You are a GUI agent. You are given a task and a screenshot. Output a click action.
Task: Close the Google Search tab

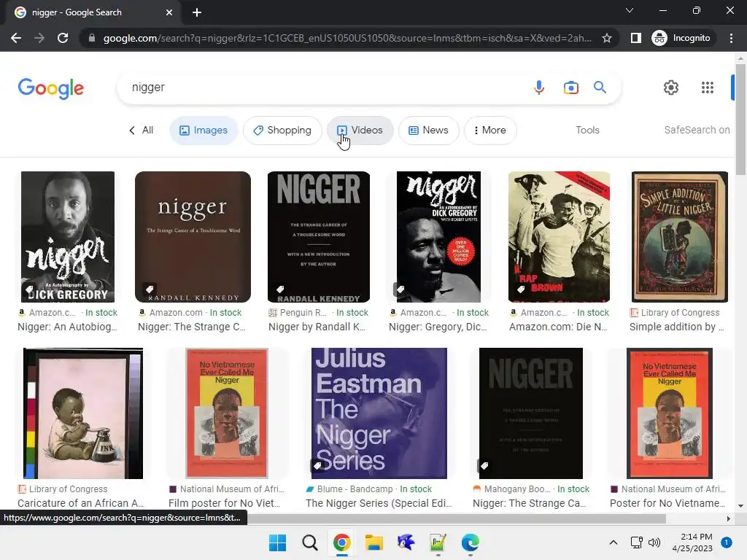pos(169,12)
